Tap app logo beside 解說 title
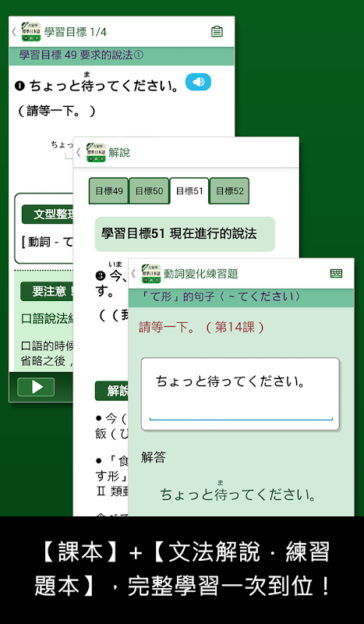The image size is (364, 624). tap(96, 152)
